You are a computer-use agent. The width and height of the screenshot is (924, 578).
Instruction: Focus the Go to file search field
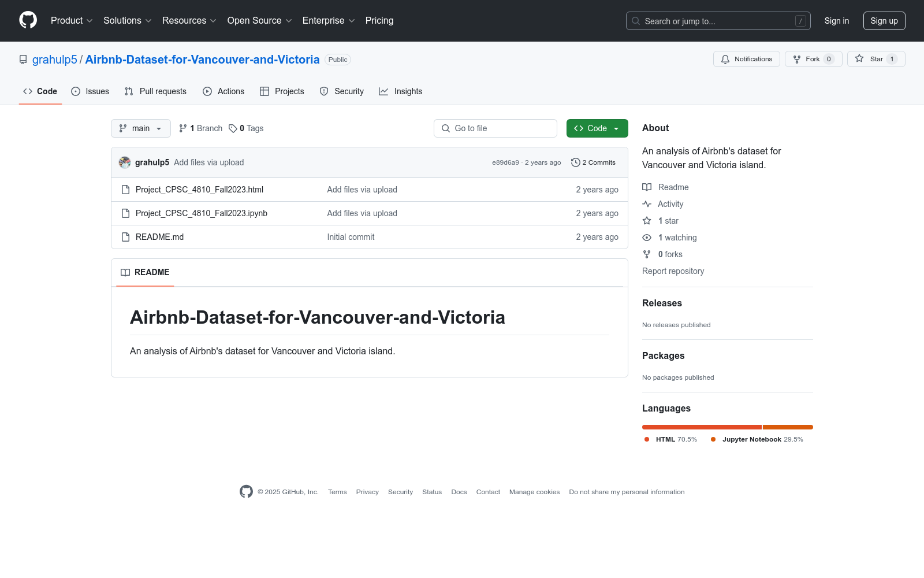click(x=495, y=128)
